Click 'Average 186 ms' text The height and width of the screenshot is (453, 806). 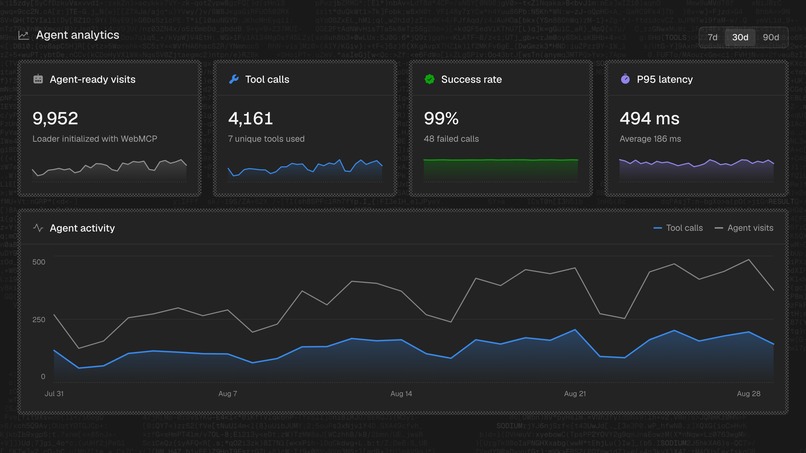650,139
